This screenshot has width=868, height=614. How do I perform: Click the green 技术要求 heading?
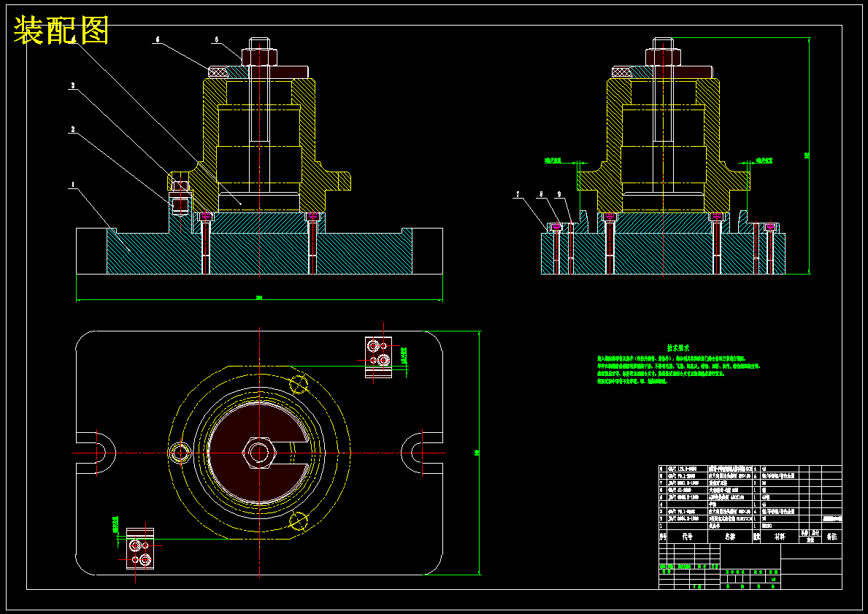[x=677, y=348]
